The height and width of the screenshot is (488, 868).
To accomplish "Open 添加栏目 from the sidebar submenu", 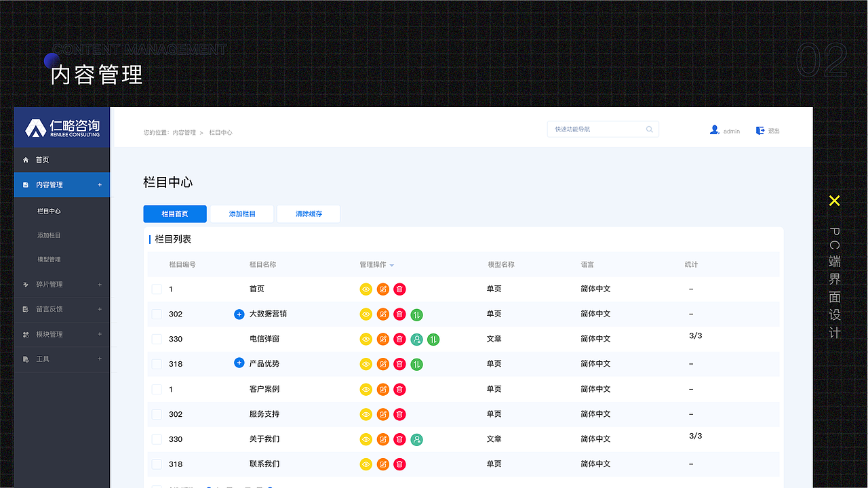I will (x=49, y=235).
